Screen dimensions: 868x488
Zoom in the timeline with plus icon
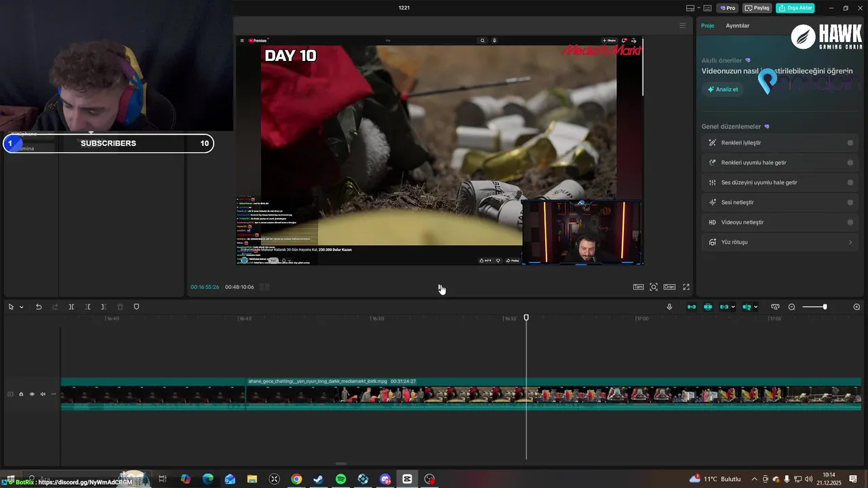(x=856, y=307)
